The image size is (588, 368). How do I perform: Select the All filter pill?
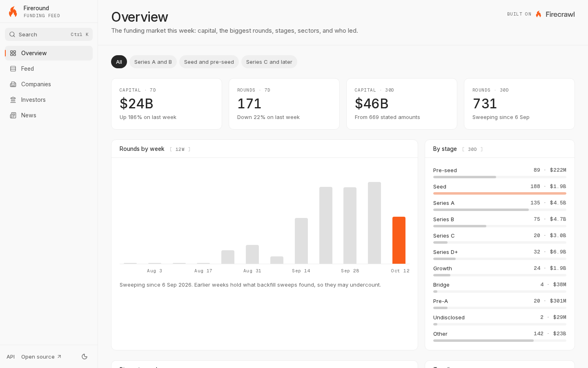pyautogui.click(x=119, y=62)
